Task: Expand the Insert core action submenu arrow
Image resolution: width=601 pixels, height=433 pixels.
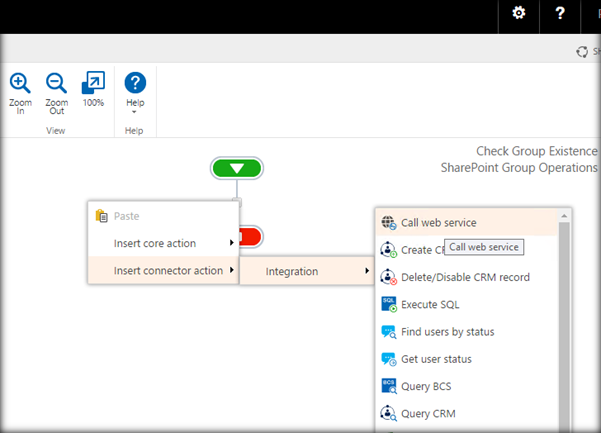Action: point(232,243)
